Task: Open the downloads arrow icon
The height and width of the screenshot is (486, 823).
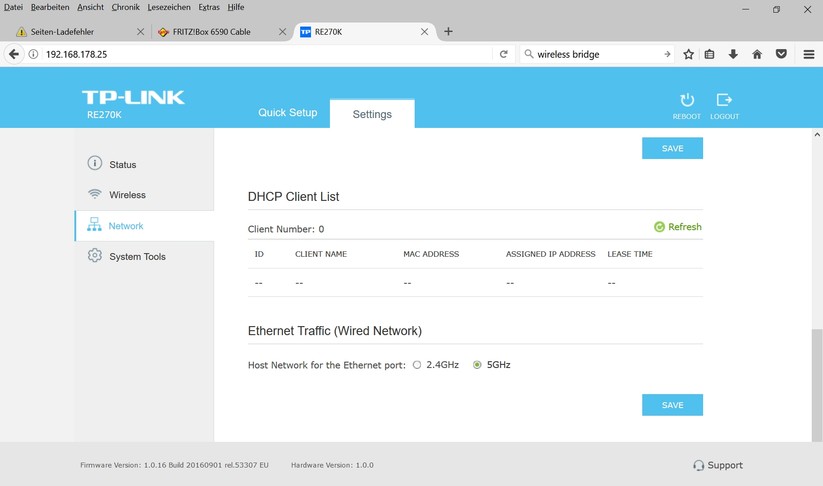Action: click(x=733, y=54)
